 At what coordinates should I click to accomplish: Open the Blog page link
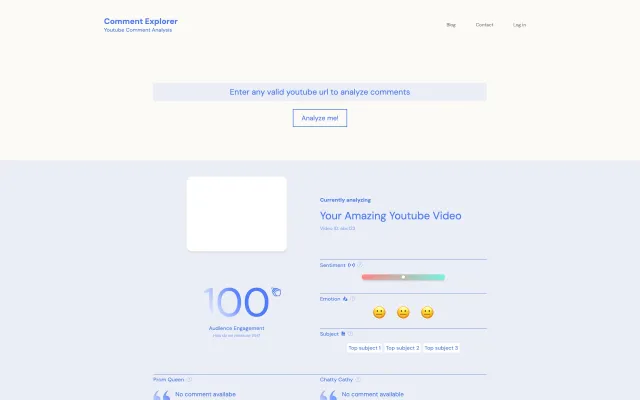click(x=451, y=25)
